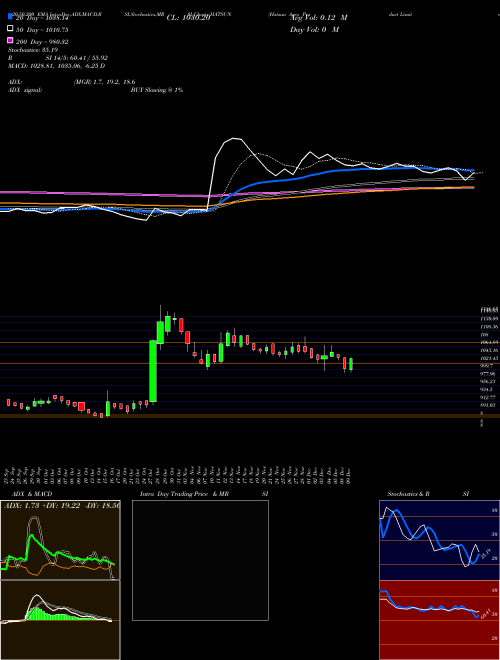Click the '(MGR) 1.7, 19.2, 18.6' ADX values
The image size is (500, 660).
click(x=104, y=82)
